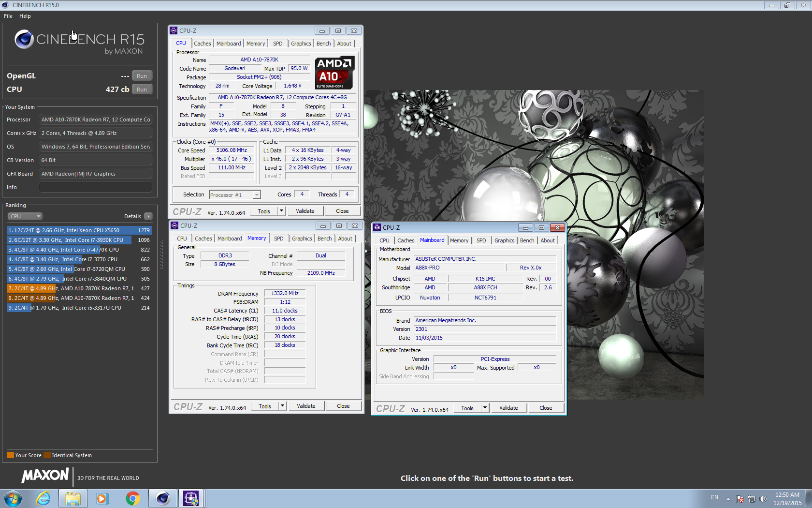Click the AMD A10 processor logo

point(334,73)
